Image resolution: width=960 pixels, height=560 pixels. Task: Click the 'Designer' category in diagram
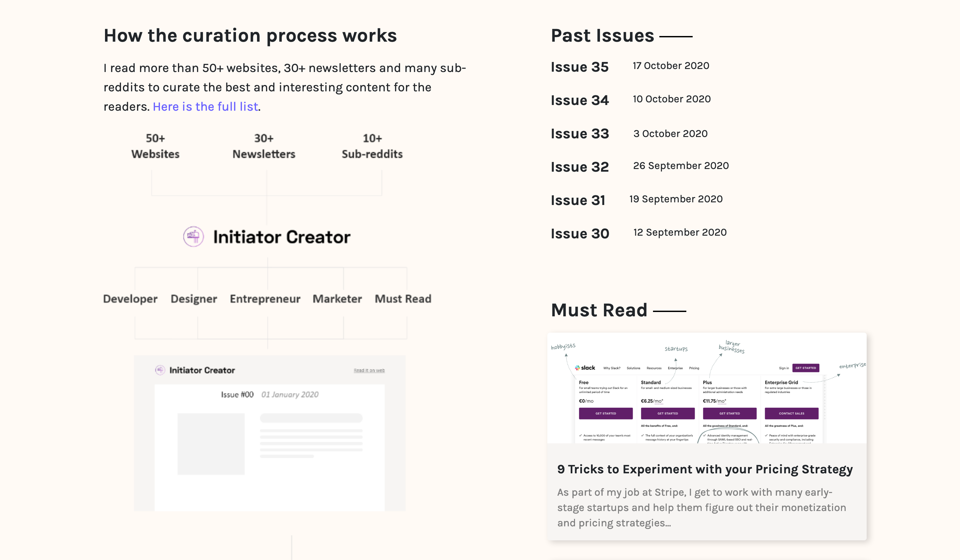pos(194,299)
